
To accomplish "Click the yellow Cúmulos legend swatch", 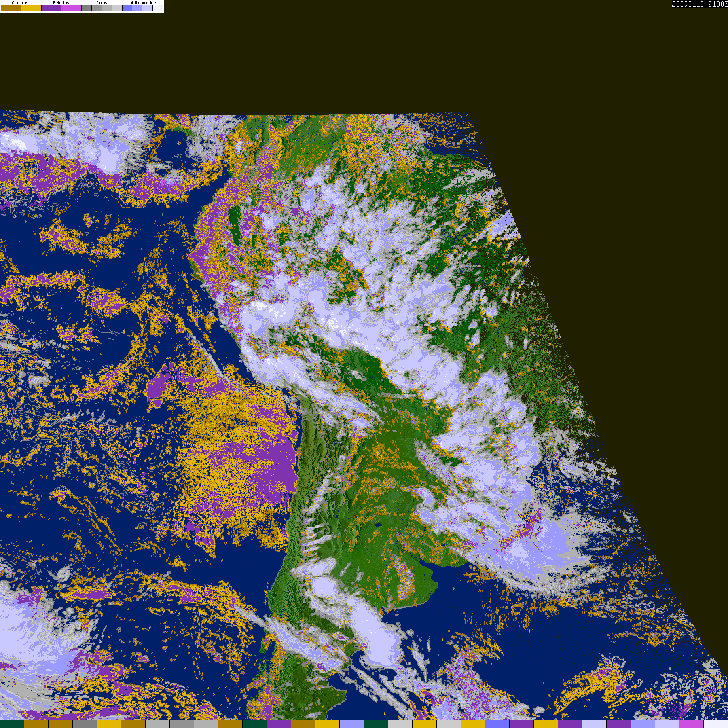I will click(31, 8).
